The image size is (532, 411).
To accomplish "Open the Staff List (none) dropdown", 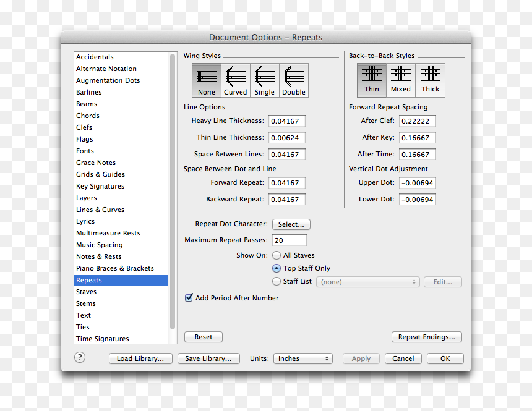I will [x=368, y=282].
